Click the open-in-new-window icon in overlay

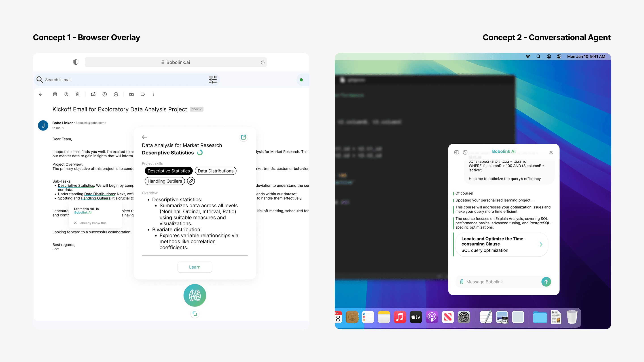(x=243, y=137)
